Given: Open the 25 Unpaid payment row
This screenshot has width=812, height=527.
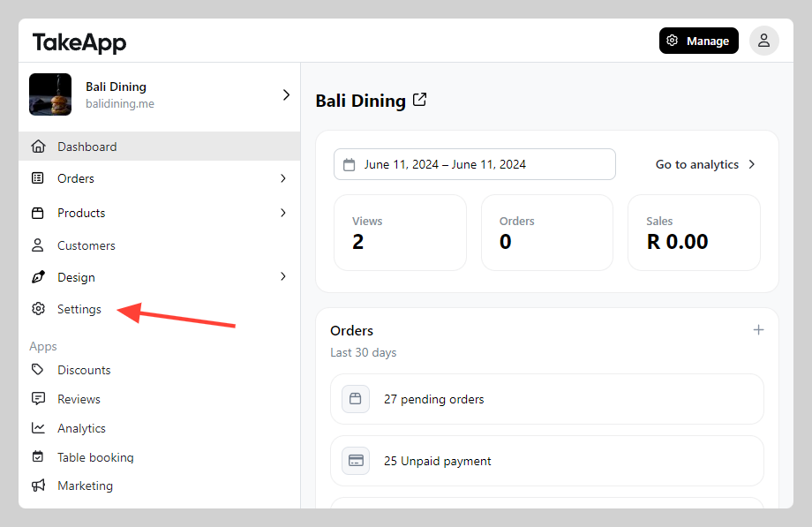Looking at the screenshot, I should point(547,461).
